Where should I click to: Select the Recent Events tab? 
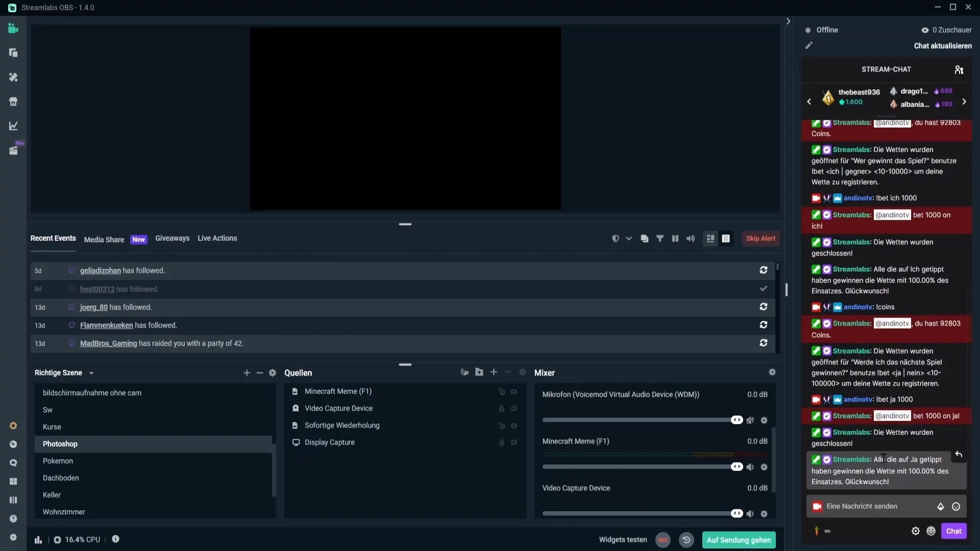coord(53,238)
